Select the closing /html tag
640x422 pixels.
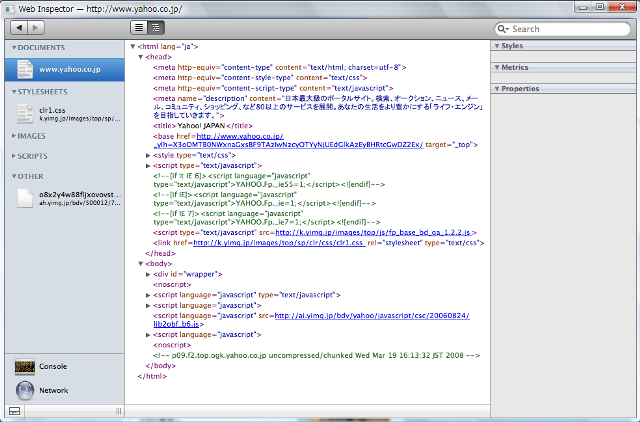pos(152,376)
